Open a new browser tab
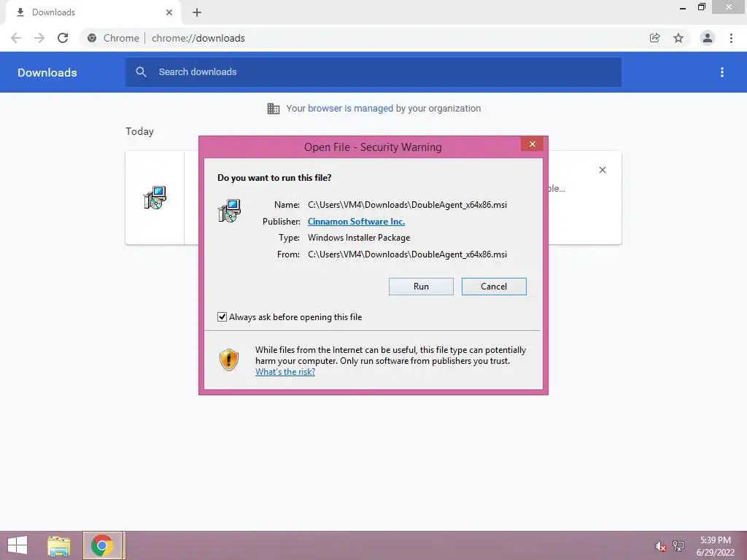The height and width of the screenshot is (560, 747). (x=197, y=12)
